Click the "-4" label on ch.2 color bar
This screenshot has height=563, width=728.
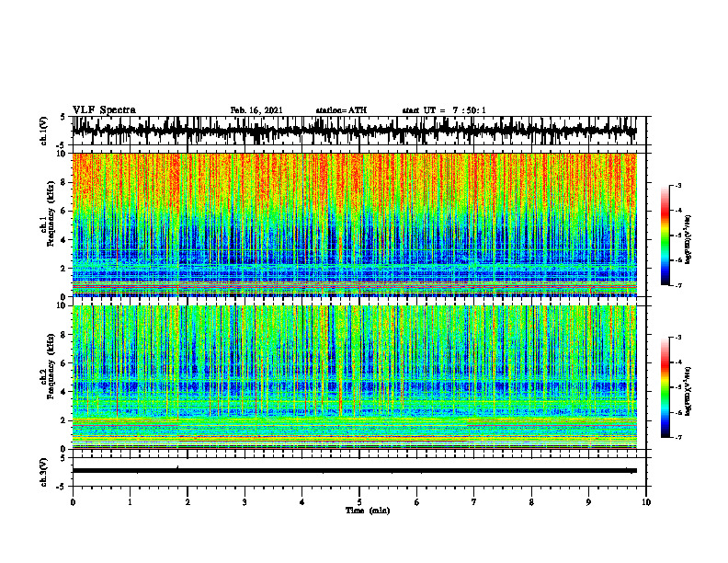tap(677, 362)
